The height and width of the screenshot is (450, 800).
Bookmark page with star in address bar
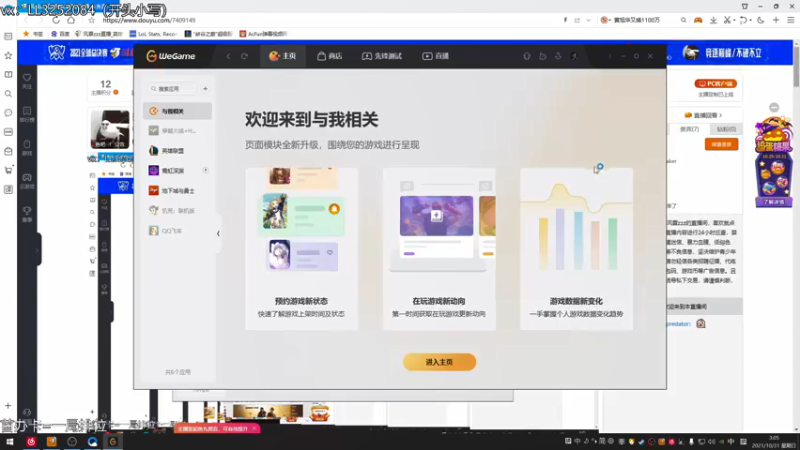click(91, 20)
